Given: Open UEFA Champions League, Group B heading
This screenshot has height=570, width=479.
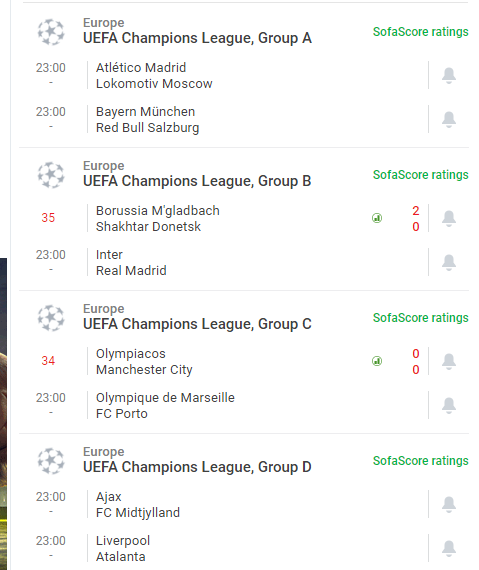Looking at the screenshot, I should click(x=197, y=181).
